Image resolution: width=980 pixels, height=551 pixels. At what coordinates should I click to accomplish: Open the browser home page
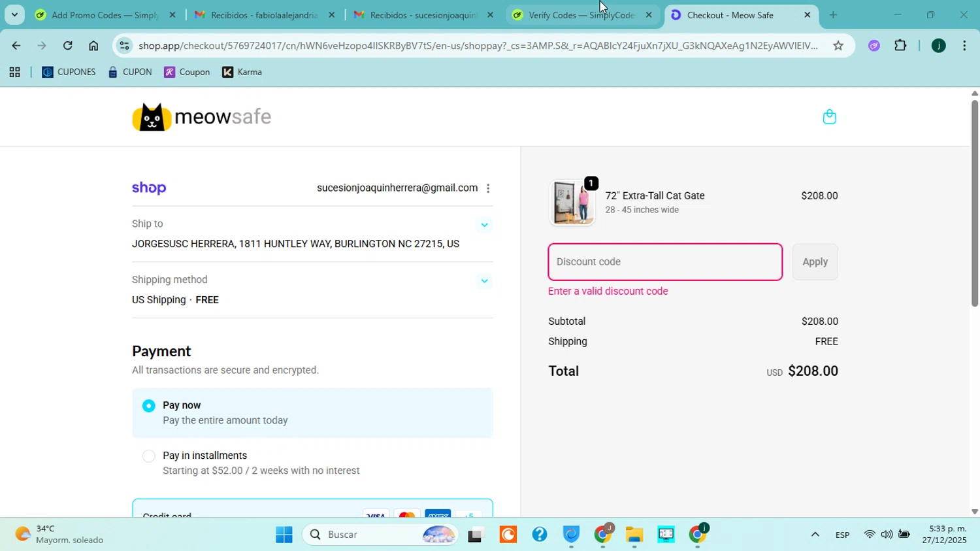coord(93,45)
